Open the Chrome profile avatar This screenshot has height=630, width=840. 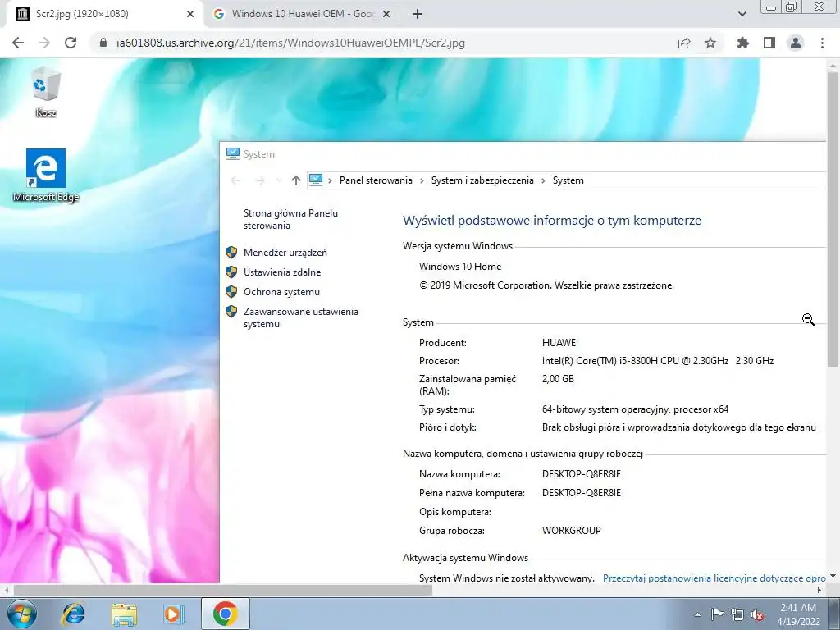tap(796, 43)
